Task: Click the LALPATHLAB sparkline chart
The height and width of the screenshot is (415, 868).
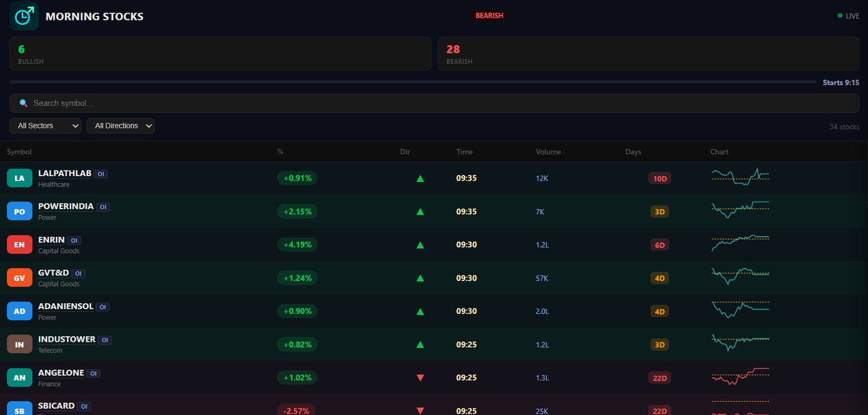Action: (740, 176)
